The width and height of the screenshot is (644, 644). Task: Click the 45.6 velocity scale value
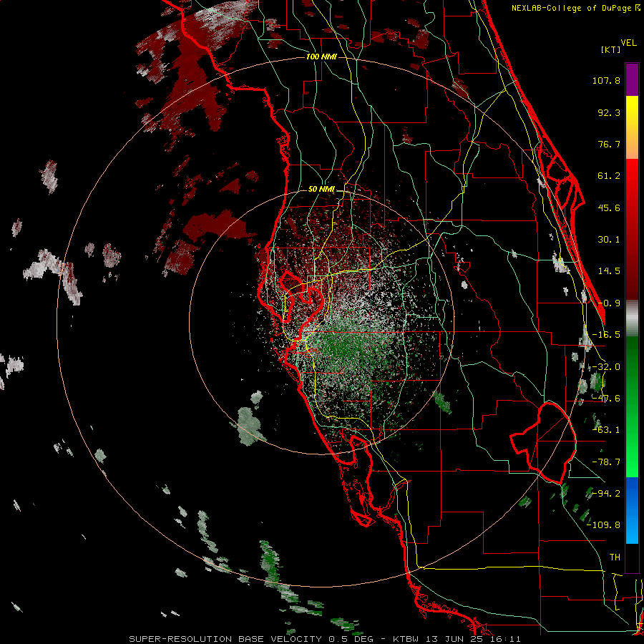[609, 208]
